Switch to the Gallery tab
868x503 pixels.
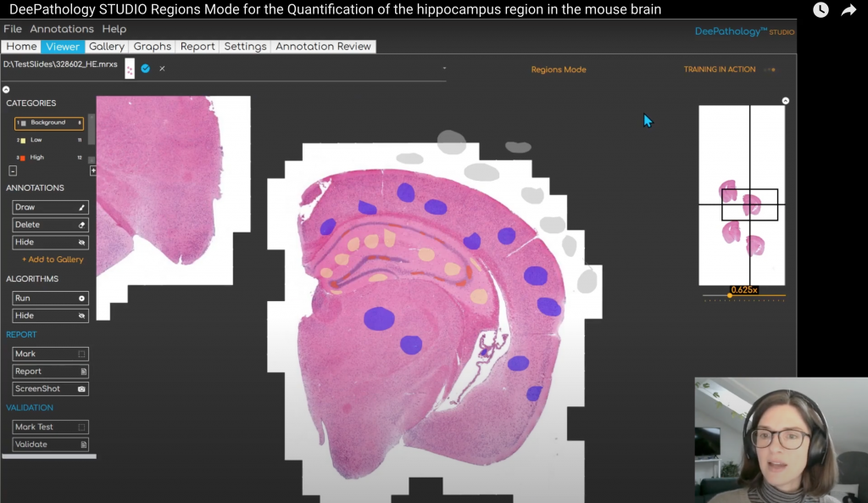tap(107, 47)
